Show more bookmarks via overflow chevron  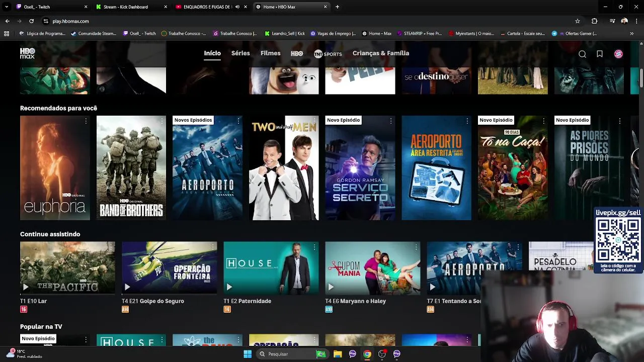click(632, 34)
